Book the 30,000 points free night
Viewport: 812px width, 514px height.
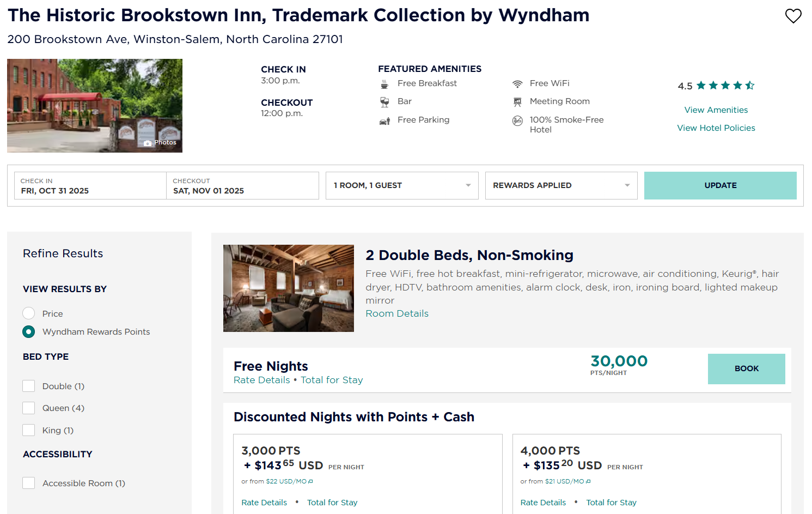746,369
